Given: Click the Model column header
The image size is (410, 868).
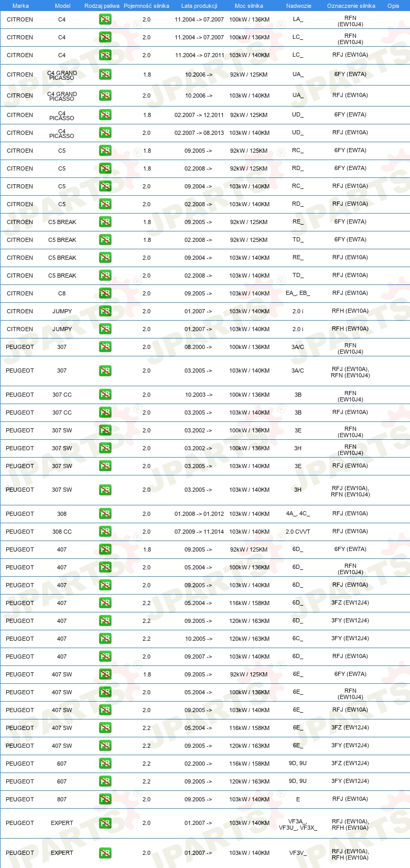Looking at the screenshot, I should 63,6.
